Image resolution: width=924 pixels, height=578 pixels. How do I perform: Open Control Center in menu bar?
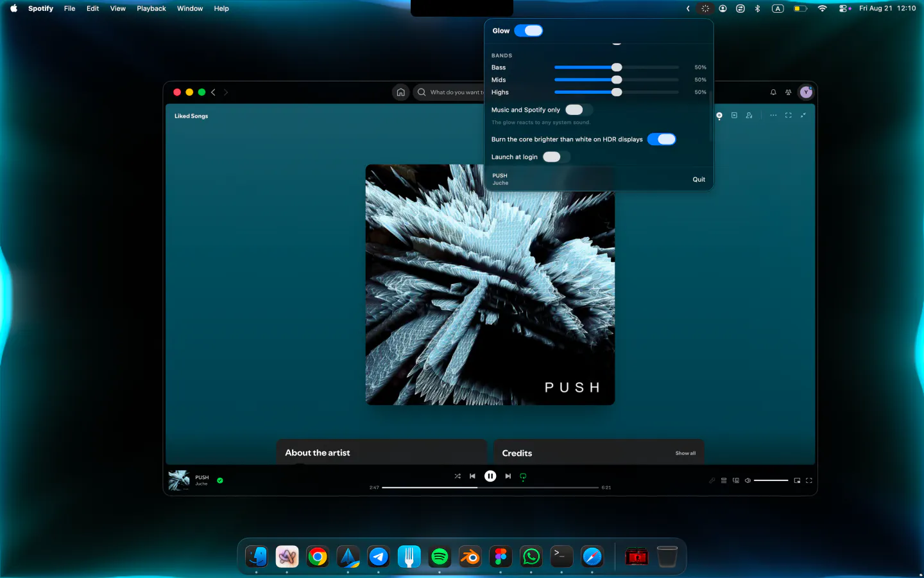[844, 8]
